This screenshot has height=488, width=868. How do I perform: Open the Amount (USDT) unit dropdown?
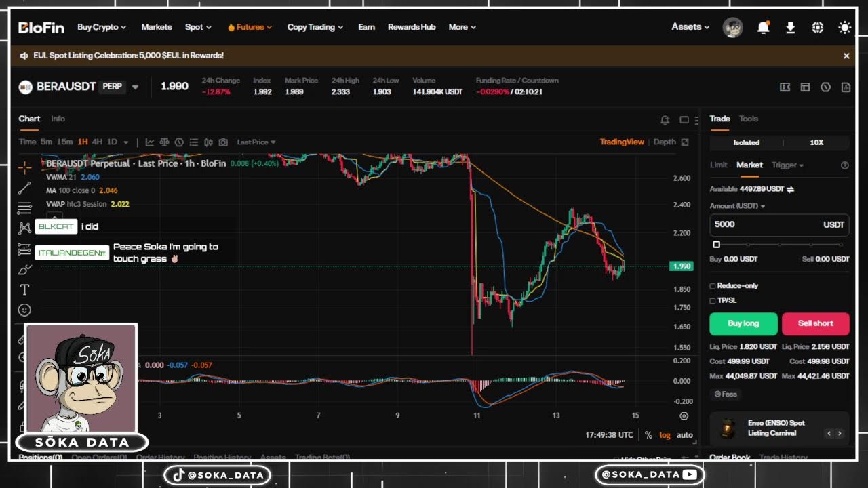click(x=738, y=206)
